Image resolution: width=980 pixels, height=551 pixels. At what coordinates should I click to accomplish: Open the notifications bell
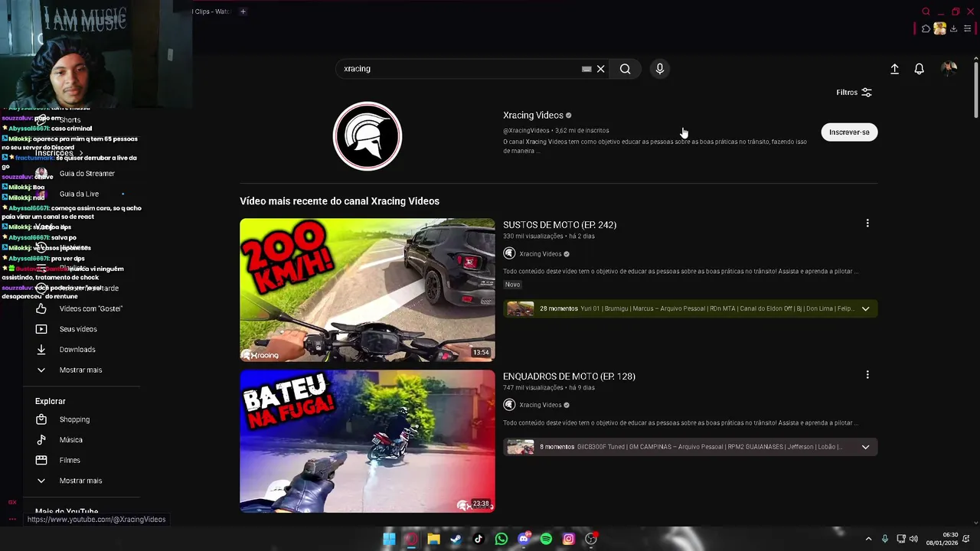920,69
